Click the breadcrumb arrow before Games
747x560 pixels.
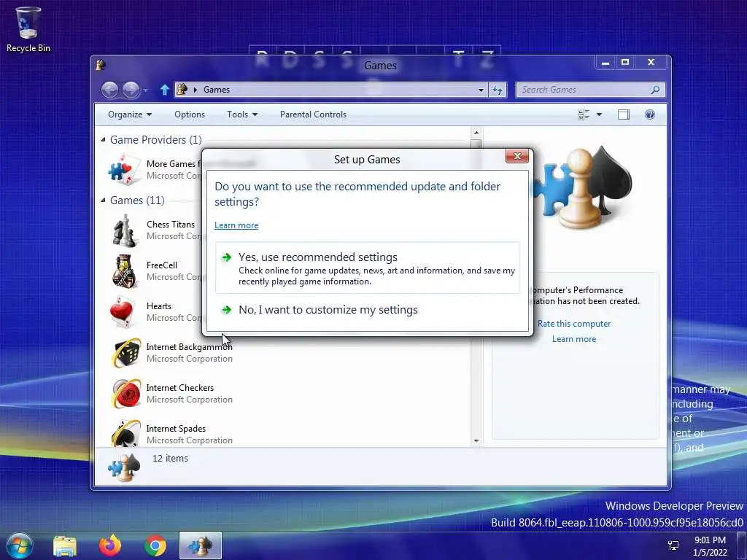[x=195, y=90]
